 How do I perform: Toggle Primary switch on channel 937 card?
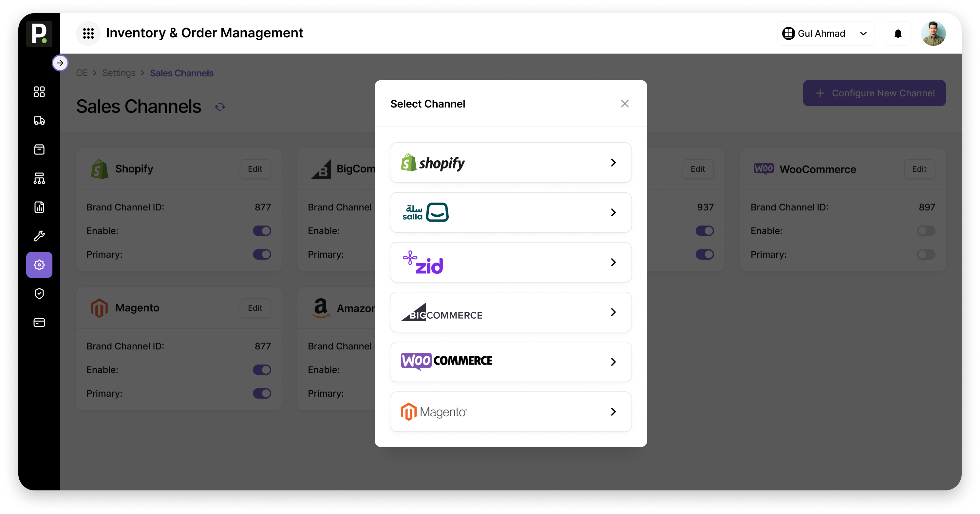tap(705, 254)
